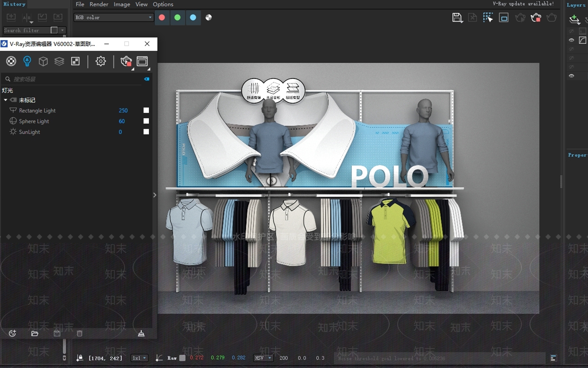
Task: Toggle the SunLight enable box
Action: (x=146, y=132)
